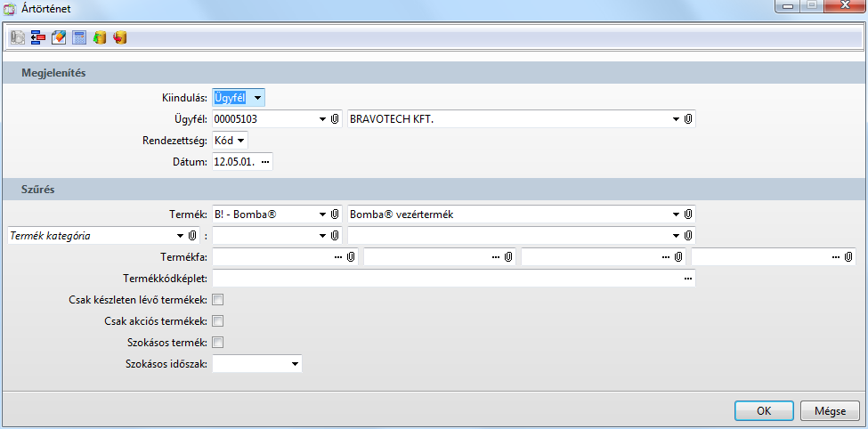Click the Ártörténet window title icon
Viewport: 868px width, 429px height.
click(x=10, y=9)
